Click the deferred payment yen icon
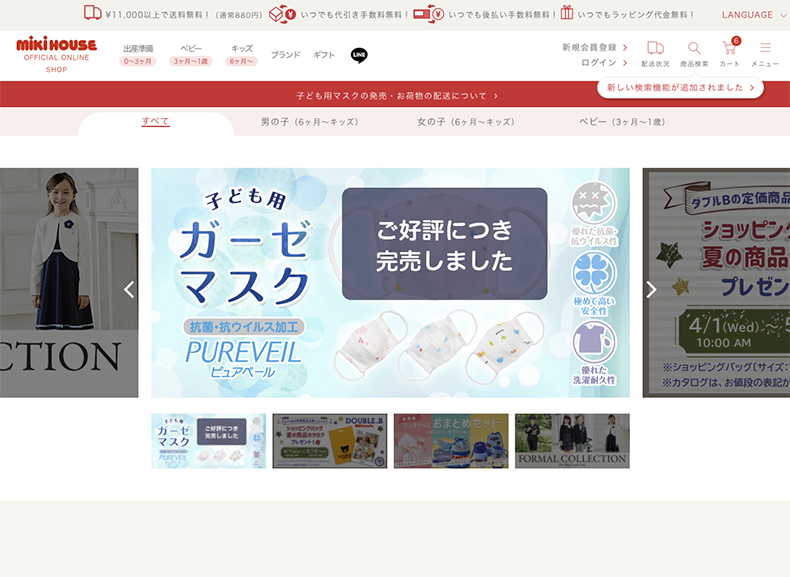 [428, 14]
